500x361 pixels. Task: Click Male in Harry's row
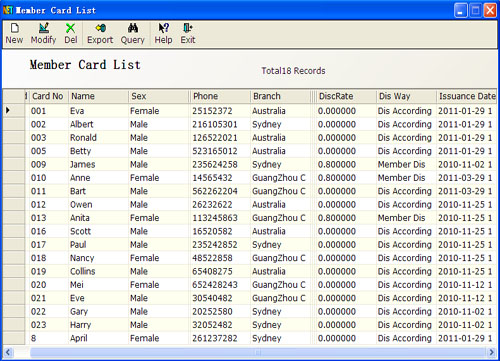(139, 325)
